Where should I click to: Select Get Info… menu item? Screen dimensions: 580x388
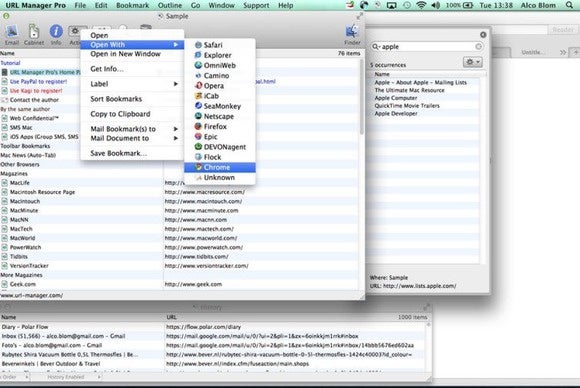click(132, 69)
